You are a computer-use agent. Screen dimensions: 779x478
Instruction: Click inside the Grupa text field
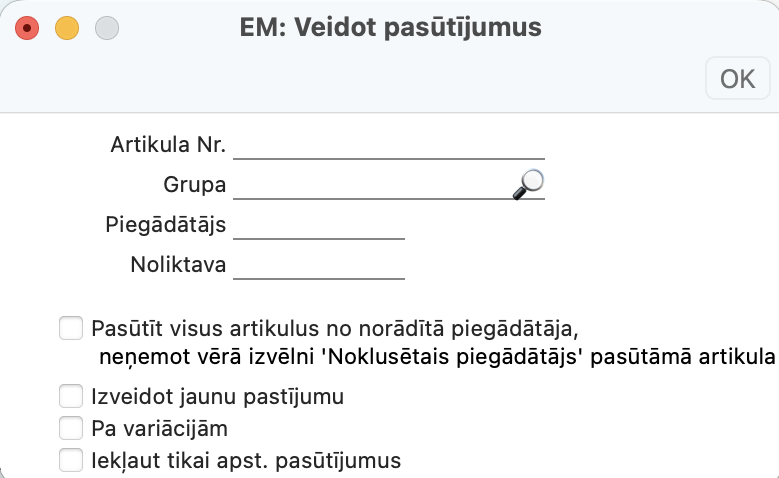point(370,186)
